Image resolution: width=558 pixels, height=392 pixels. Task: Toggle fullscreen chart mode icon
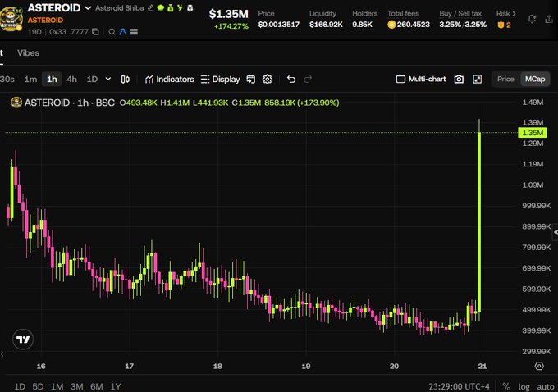[477, 79]
